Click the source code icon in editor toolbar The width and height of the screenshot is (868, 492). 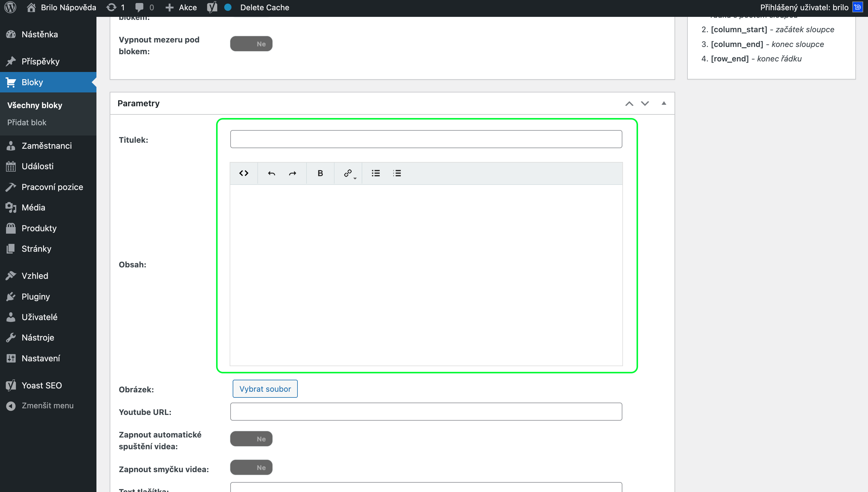click(x=244, y=173)
